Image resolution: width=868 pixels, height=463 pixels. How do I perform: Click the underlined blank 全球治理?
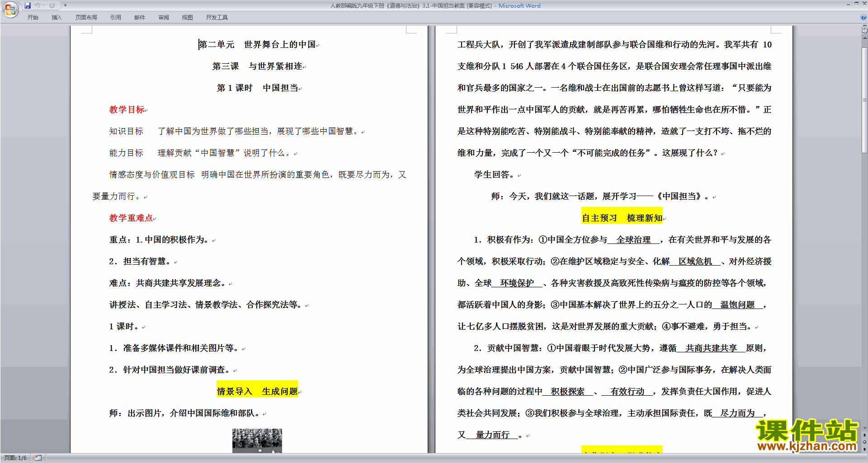pos(633,240)
